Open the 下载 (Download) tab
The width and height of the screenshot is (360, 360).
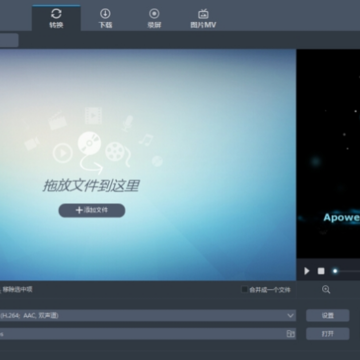coord(105,18)
